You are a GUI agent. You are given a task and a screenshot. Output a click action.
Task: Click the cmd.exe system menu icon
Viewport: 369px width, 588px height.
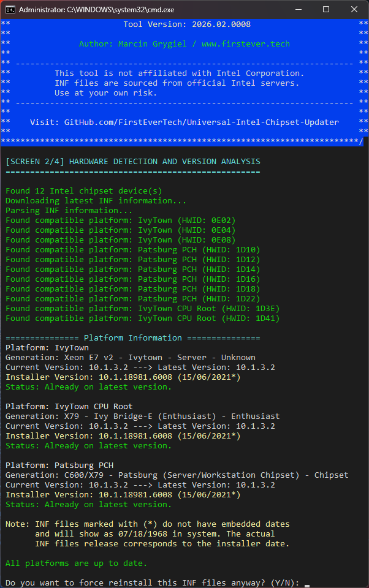[10, 10]
